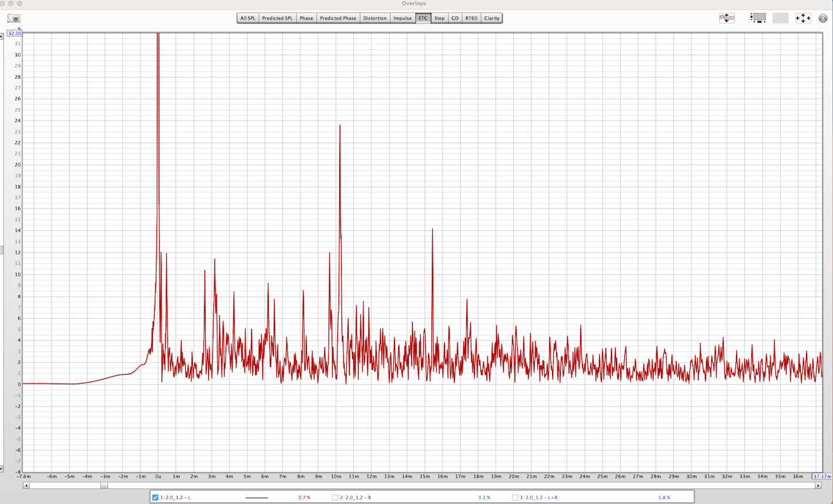Image resolution: width=833 pixels, height=504 pixels.
Task: Capture the graph with the camera icon
Action: coord(14,18)
